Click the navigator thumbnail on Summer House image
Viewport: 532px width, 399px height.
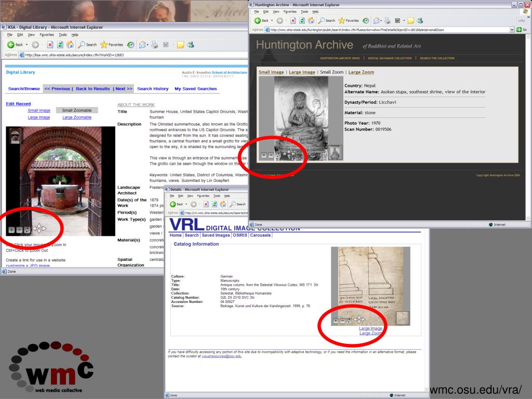click(x=15, y=137)
